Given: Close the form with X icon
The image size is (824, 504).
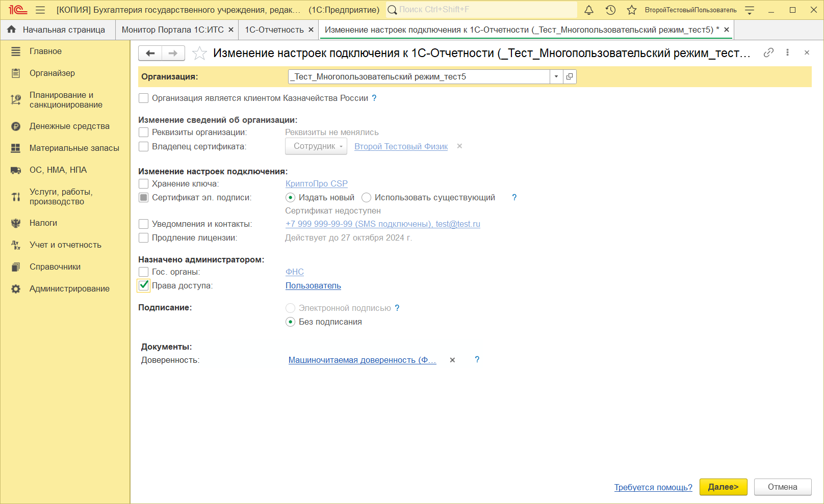Looking at the screenshot, I should (x=807, y=52).
